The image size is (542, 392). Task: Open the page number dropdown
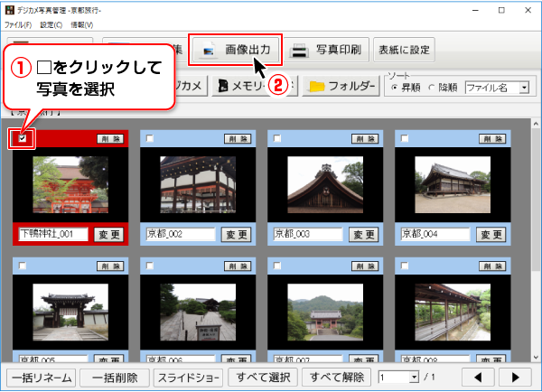point(414,378)
